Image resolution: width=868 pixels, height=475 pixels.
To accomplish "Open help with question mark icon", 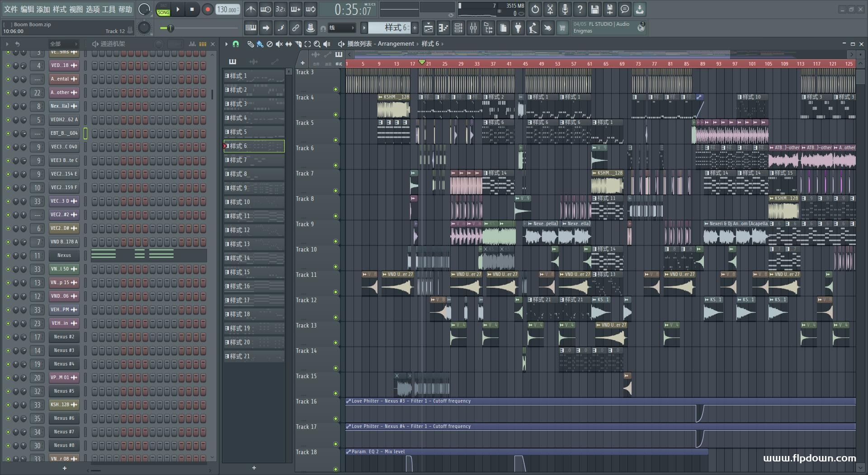I will click(580, 9).
